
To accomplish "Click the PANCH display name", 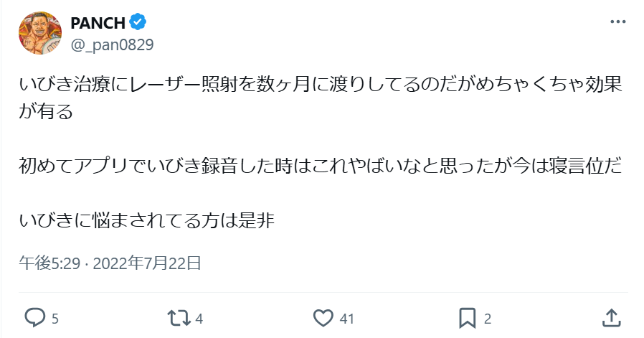I will click(x=98, y=23).
